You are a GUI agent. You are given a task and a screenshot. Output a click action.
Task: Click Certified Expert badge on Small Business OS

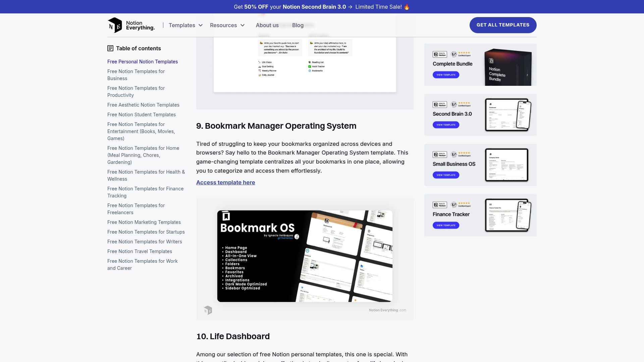click(461, 155)
